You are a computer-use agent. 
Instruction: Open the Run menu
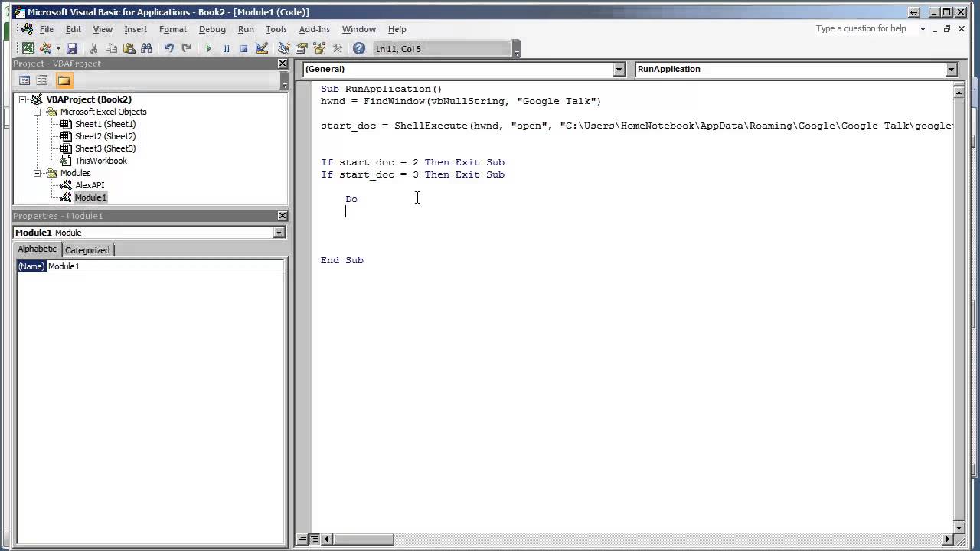point(246,29)
